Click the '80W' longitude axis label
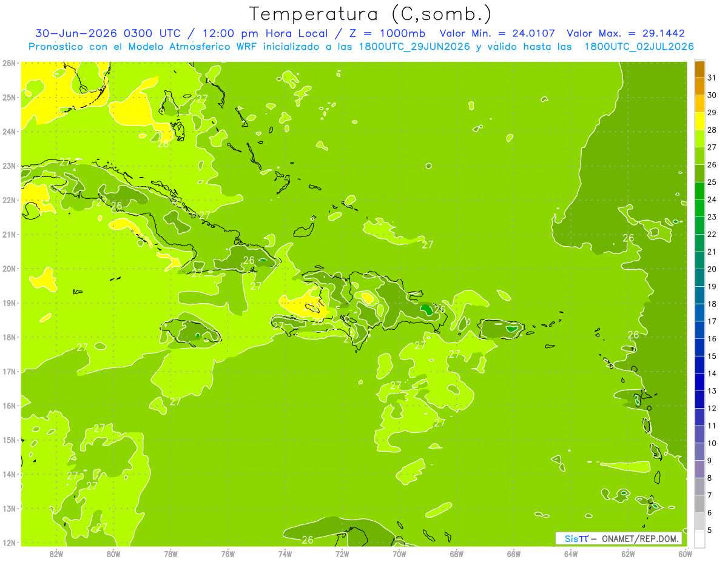The height and width of the screenshot is (562, 728). point(113,554)
